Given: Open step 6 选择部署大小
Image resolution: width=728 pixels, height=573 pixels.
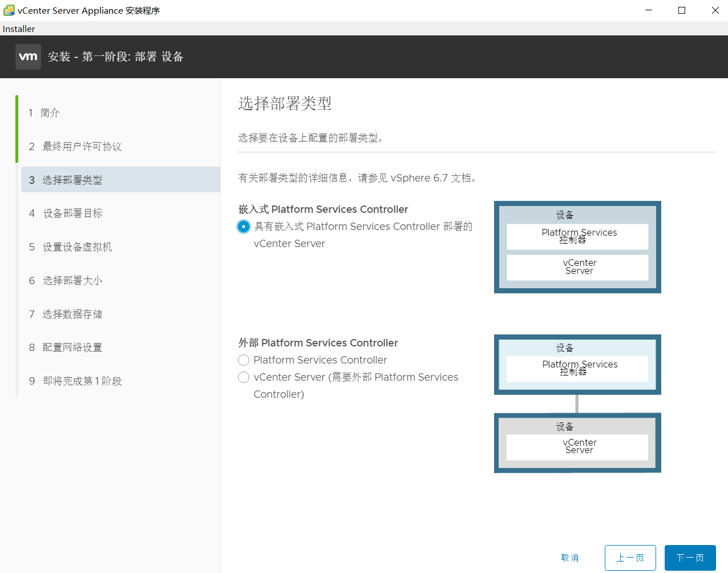Looking at the screenshot, I should coord(119,281).
